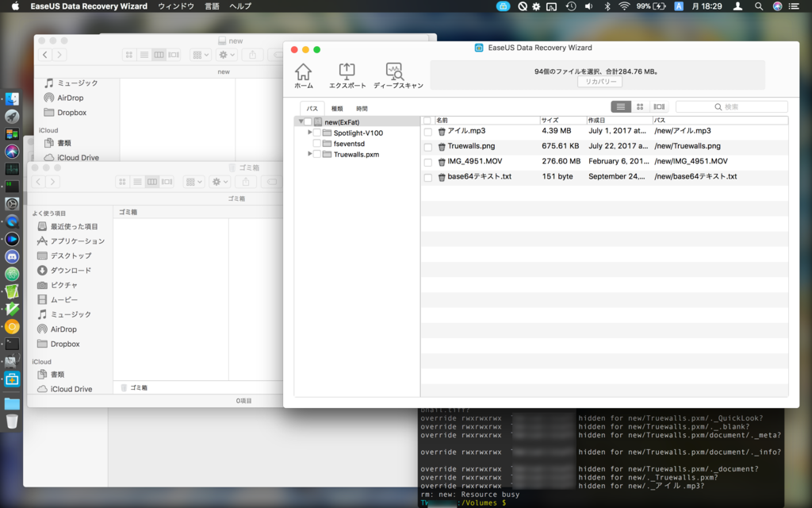This screenshot has width=812, height=508.
Task: Open Discord from the Dock
Action: [x=12, y=256]
